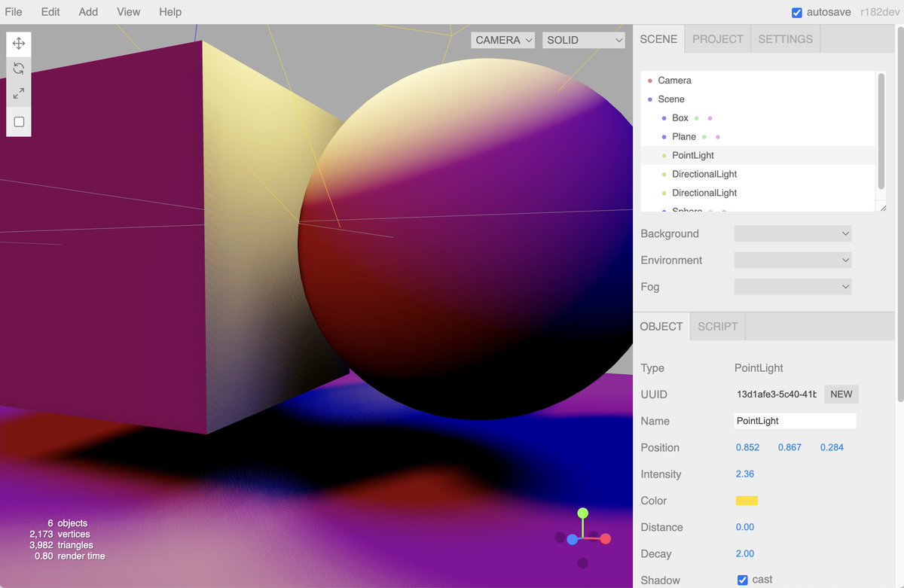Select the Rotate tool
Screen dimensions: 904x588
tap(18, 68)
